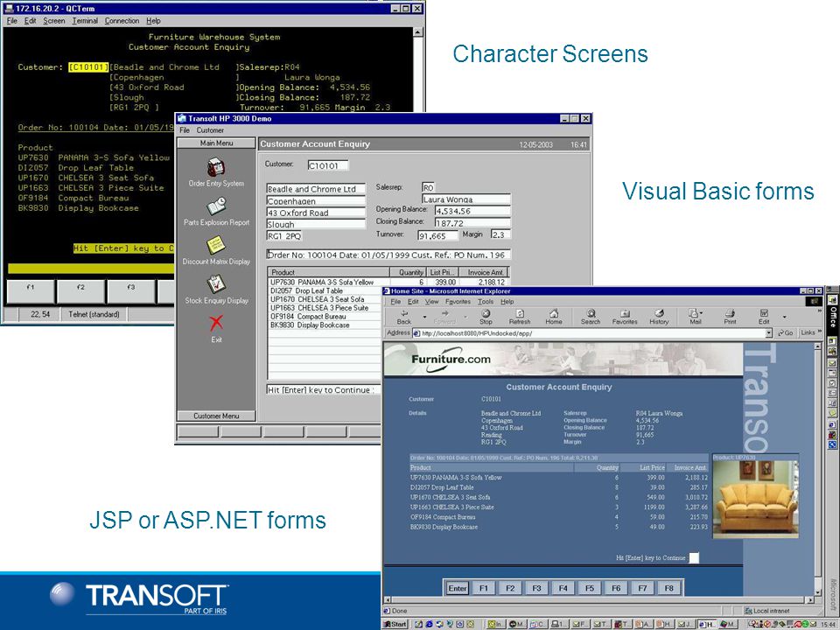Open the View menu in Internet Explorer

tap(431, 302)
